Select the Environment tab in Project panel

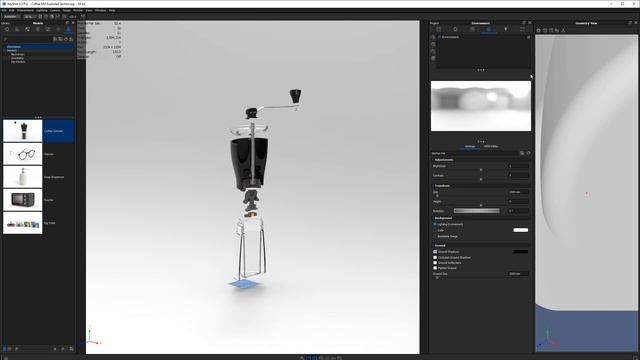coord(489,29)
